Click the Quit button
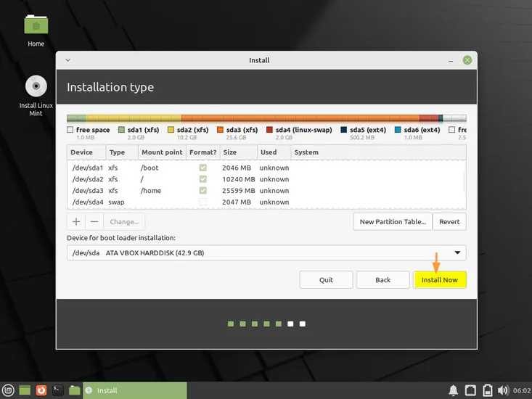This screenshot has width=532, height=399. coord(326,280)
